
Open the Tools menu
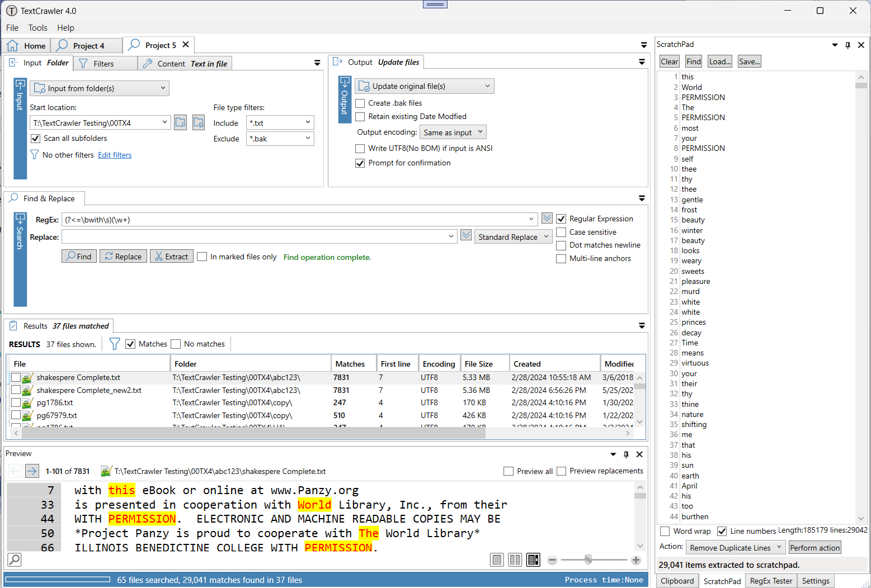click(x=37, y=28)
